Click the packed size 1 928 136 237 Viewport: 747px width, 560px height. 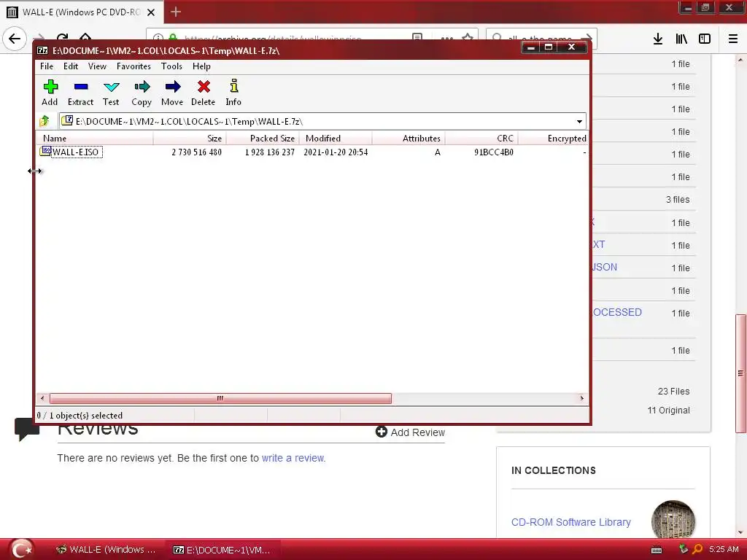(x=270, y=152)
